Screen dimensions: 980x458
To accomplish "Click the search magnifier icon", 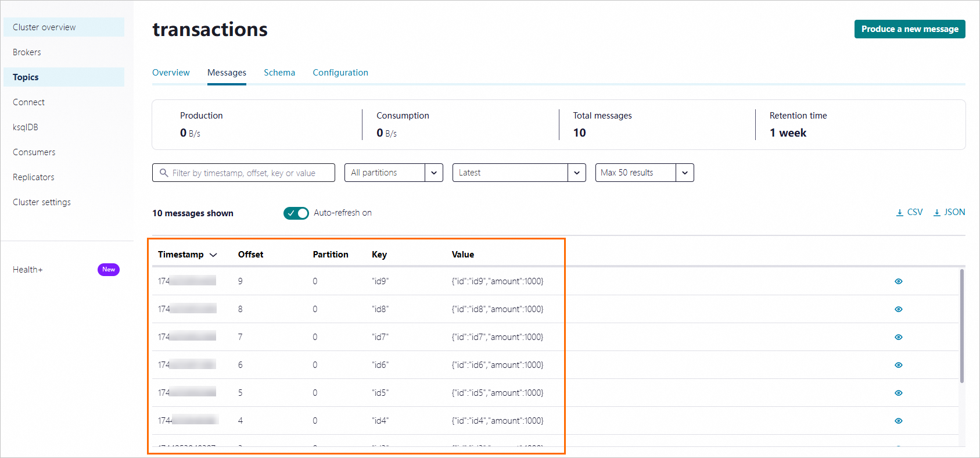I will 164,173.
